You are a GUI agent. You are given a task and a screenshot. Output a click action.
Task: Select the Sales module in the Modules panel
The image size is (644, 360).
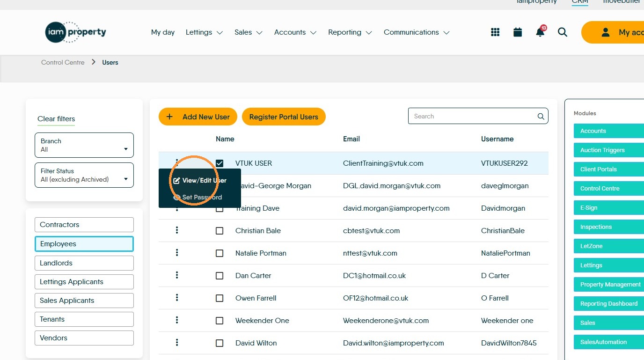(609, 323)
